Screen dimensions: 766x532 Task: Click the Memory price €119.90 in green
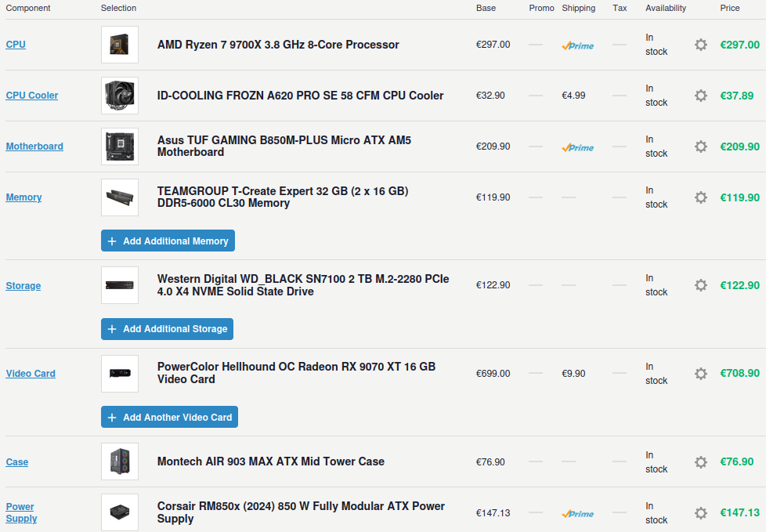(x=739, y=197)
